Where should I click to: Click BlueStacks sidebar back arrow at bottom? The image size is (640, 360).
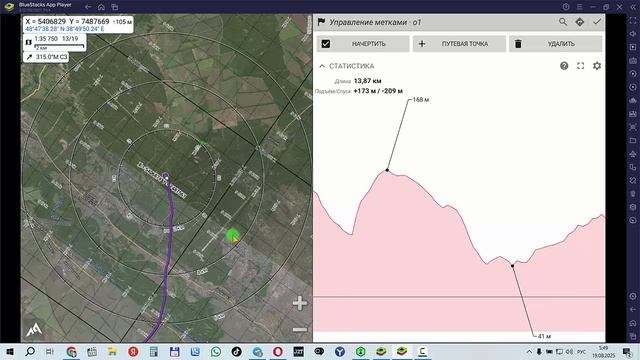[633, 310]
